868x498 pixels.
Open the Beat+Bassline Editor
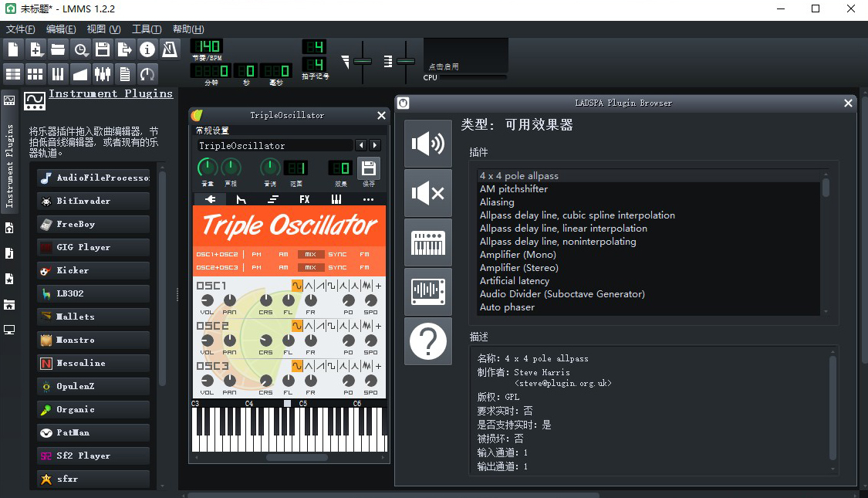coord(35,73)
